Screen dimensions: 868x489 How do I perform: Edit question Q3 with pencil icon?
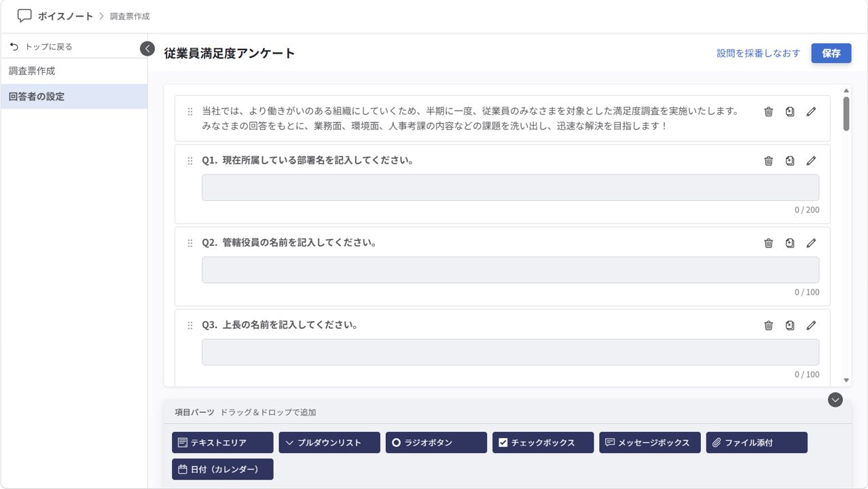click(811, 325)
